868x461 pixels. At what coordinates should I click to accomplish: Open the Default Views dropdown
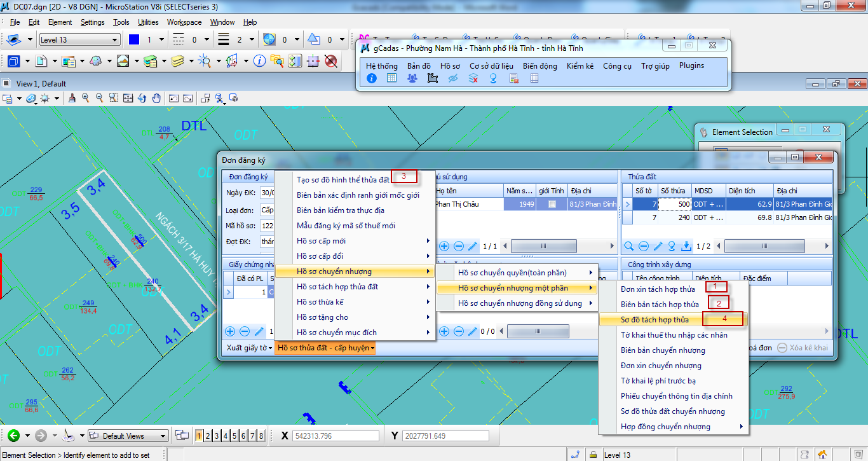128,436
